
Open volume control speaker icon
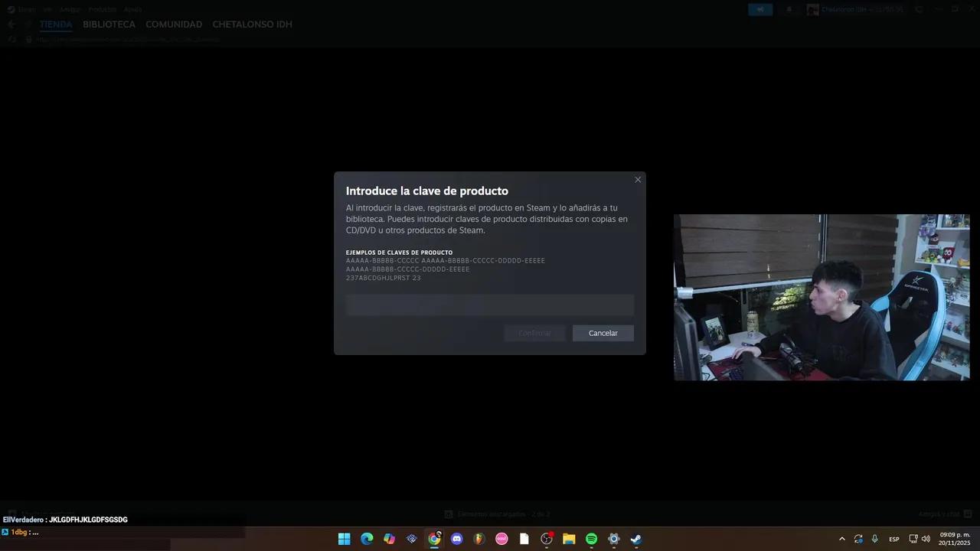click(926, 539)
